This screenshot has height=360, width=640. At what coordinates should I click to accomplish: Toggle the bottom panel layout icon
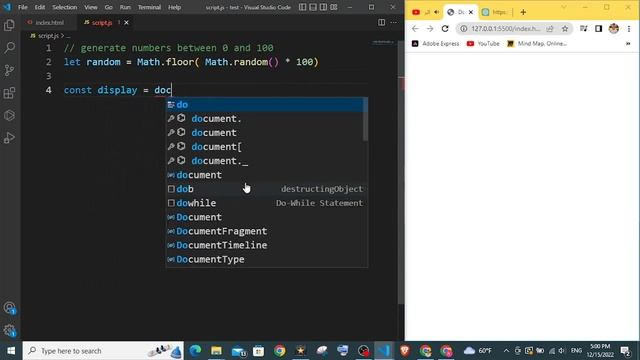click(x=313, y=7)
